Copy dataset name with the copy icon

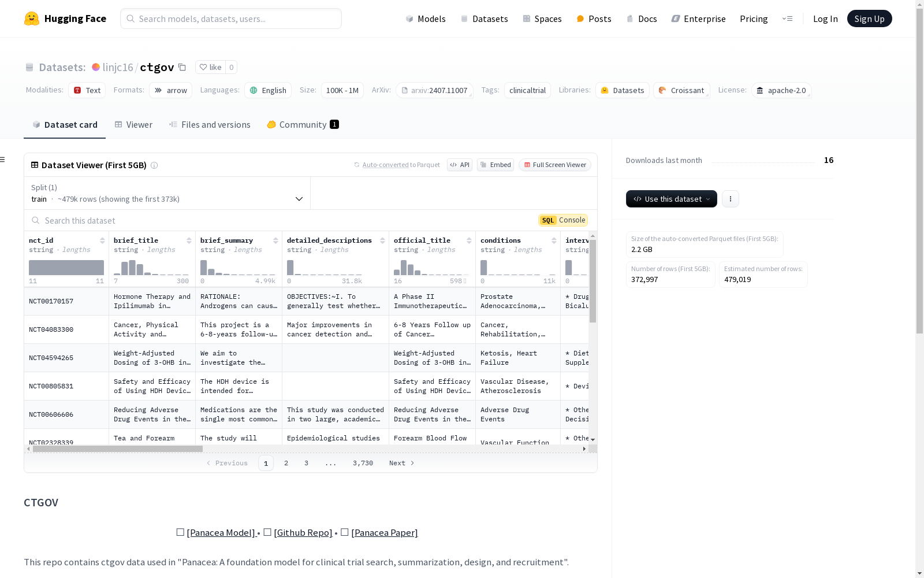pyautogui.click(x=182, y=67)
